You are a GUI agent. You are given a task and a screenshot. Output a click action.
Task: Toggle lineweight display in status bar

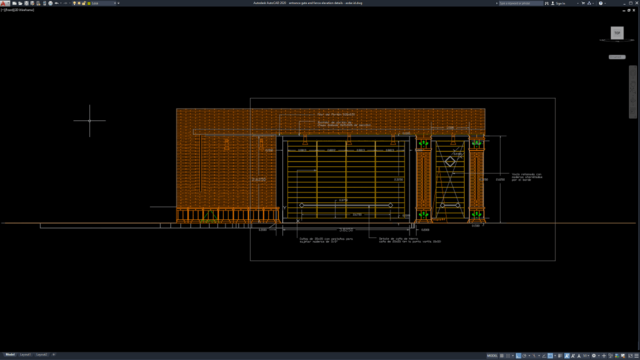pos(560,356)
